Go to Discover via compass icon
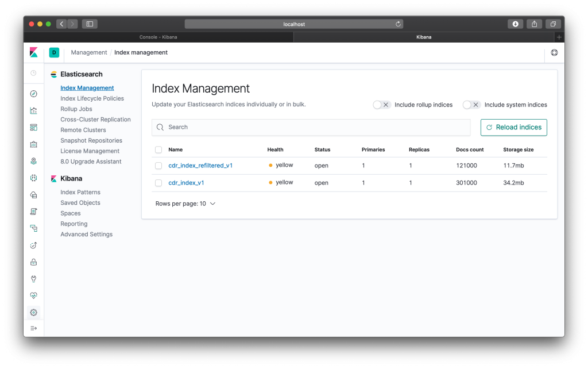 tap(34, 94)
